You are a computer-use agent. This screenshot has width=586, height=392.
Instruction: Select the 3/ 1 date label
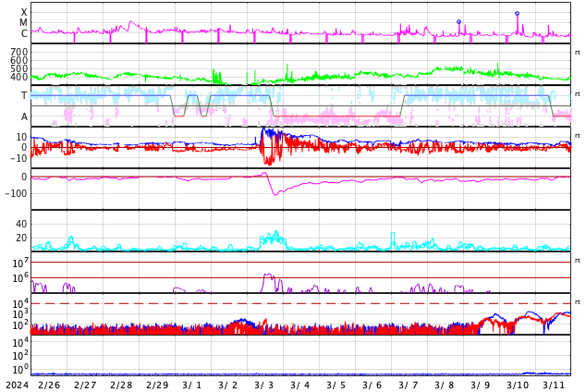tap(191, 385)
